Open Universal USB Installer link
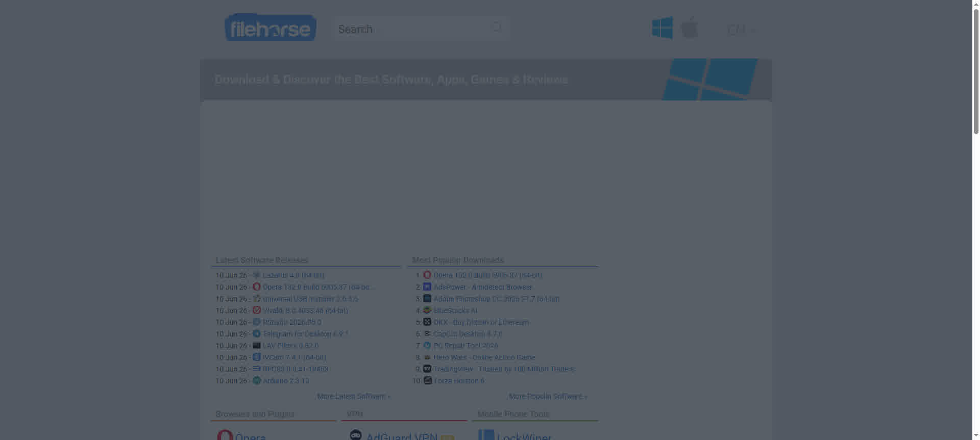980x440 pixels. (310, 299)
